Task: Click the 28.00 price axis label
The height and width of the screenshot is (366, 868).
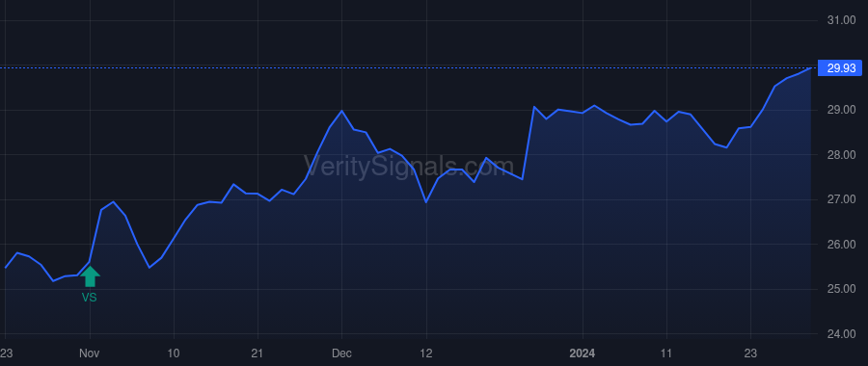Action: pyautogui.click(x=841, y=155)
